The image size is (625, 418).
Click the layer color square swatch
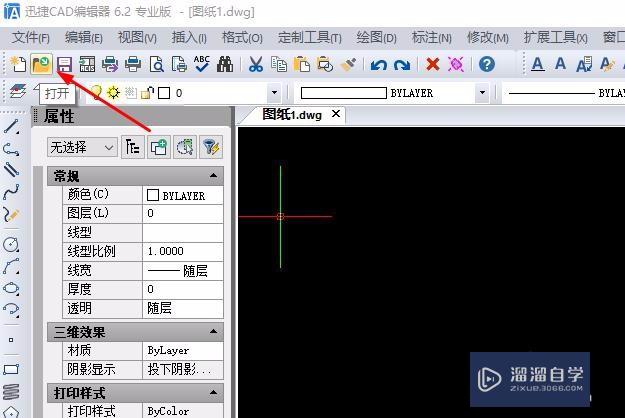tap(164, 93)
